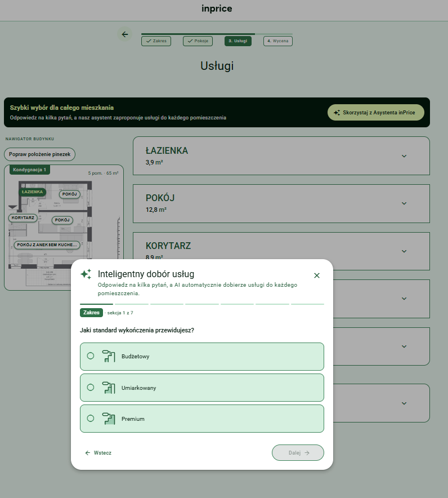448x498 pixels.
Task: Close the Inteligentny dobór usług dialog
Action: click(x=317, y=275)
